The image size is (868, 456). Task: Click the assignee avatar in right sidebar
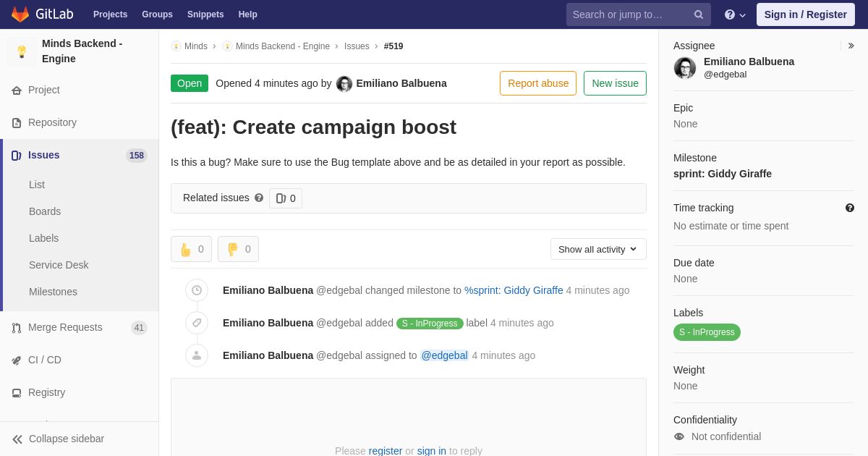(685, 68)
